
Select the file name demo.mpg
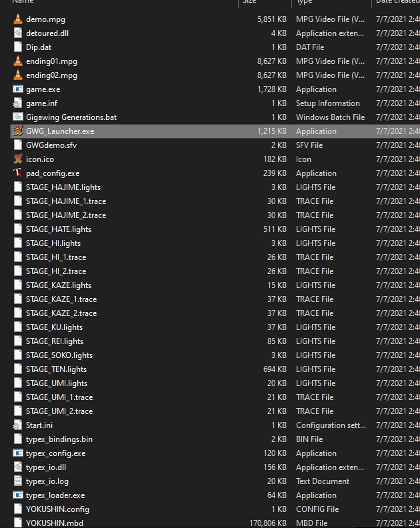click(46, 19)
